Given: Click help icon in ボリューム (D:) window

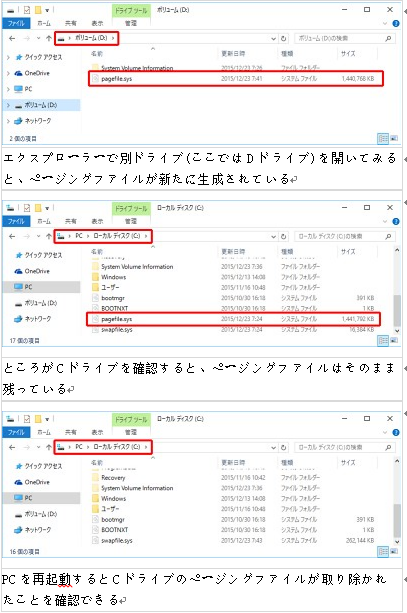Looking at the screenshot, I should tap(396, 23).
